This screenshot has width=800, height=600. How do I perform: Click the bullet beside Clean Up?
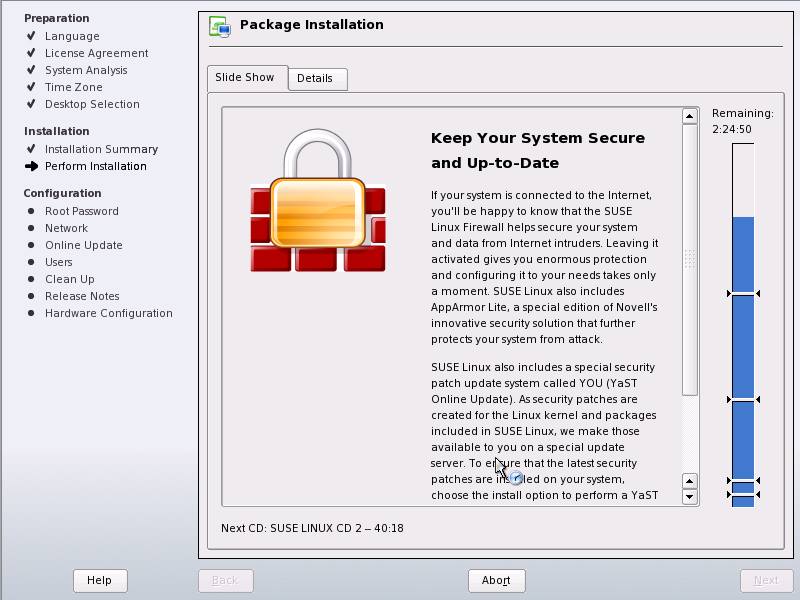31,279
